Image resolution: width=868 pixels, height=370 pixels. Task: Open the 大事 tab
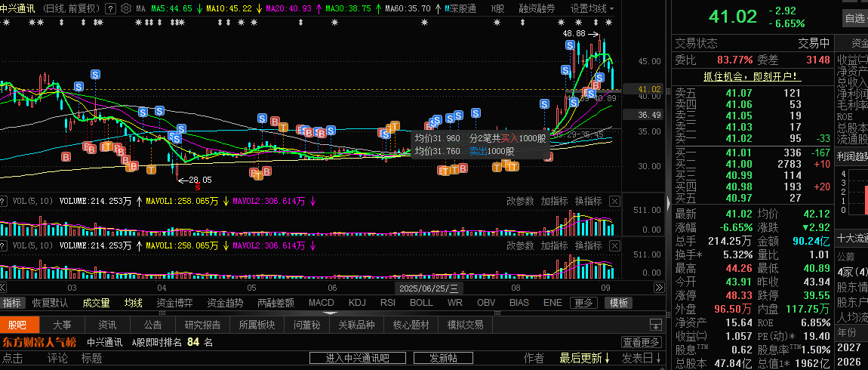click(62, 325)
